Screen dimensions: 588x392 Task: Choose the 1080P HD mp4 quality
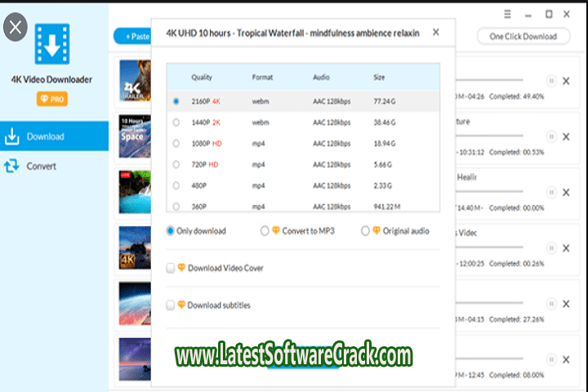176,144
